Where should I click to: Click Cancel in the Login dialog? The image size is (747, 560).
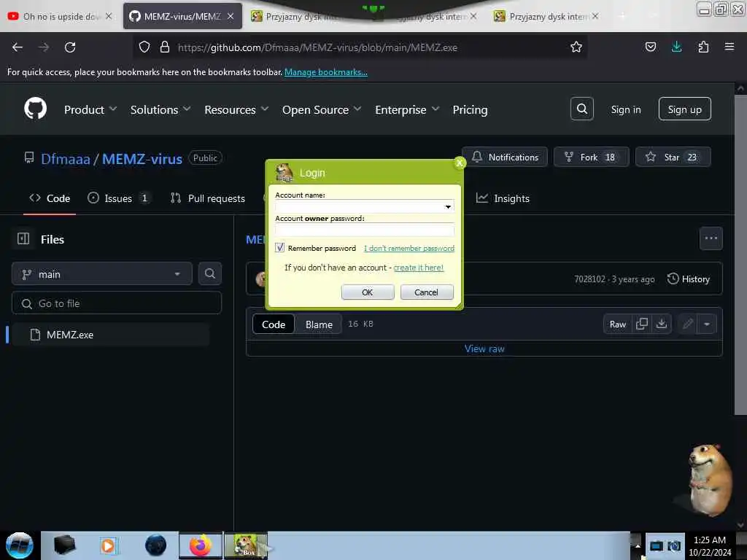click(426, 292)
